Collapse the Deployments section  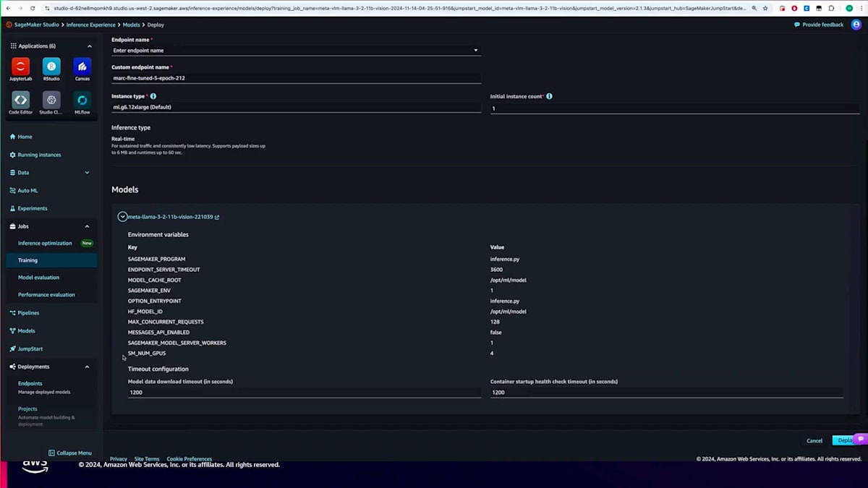(87, 367)
